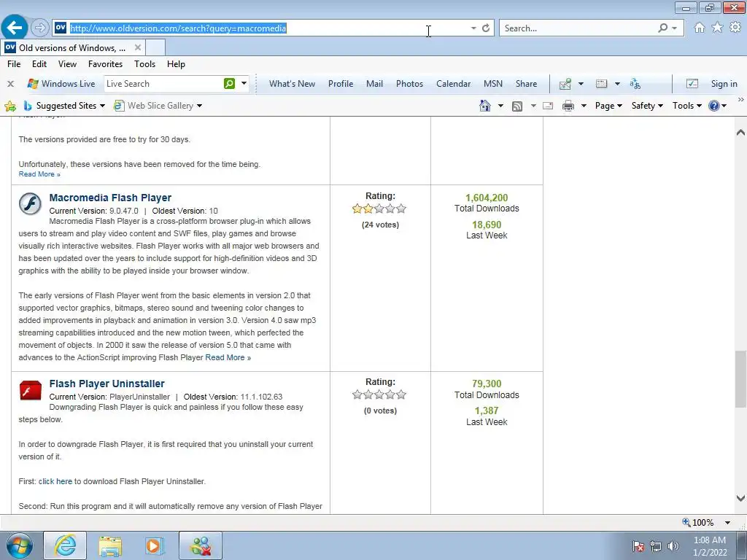Open the Page dropdown menu
Viewport: 747px width, 560px height.
coord(608,106)
